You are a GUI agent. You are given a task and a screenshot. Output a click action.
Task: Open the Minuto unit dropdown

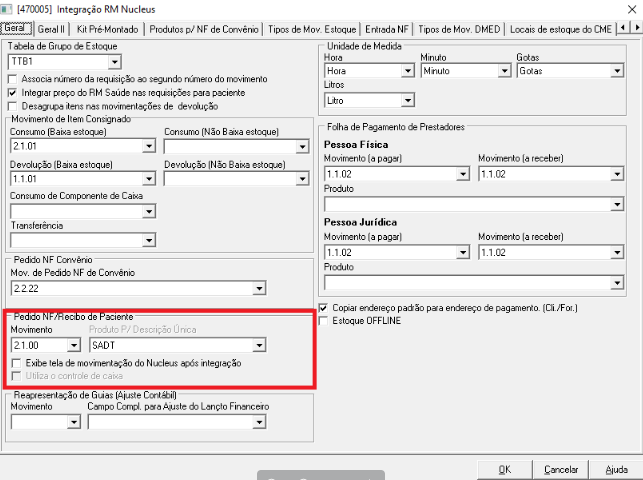click(504, 71)
